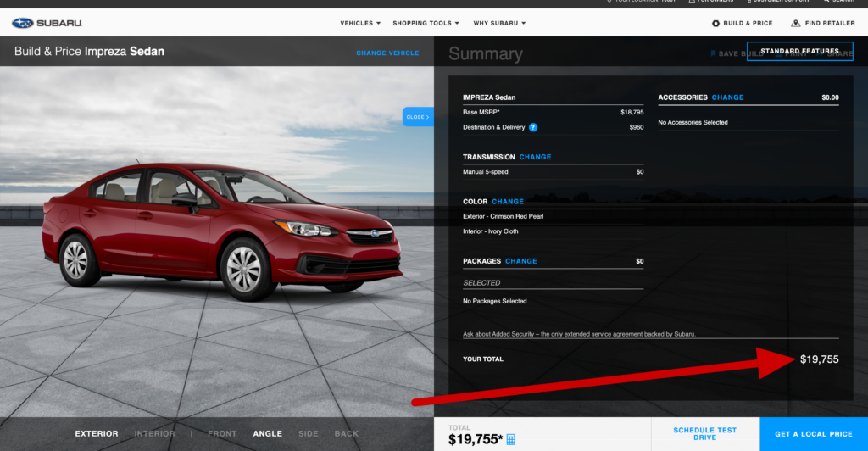This screenshot has width=868, height=451.
Task: Open the payment calculator icon beside total
Action: coord(511,440)
